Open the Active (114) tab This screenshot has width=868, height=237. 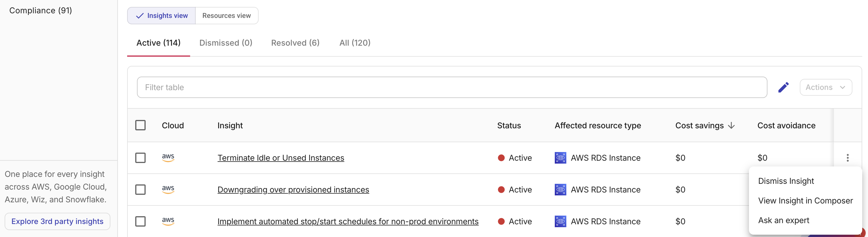(x=158, y=43)
